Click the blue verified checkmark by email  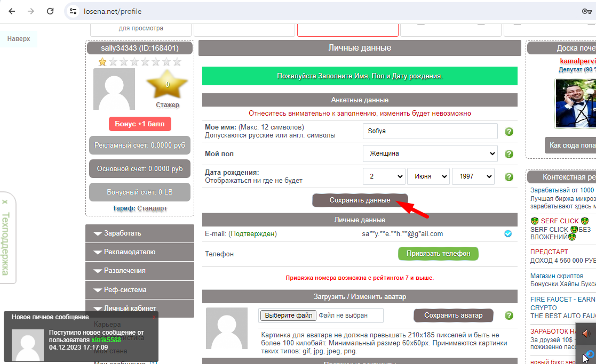508,234
